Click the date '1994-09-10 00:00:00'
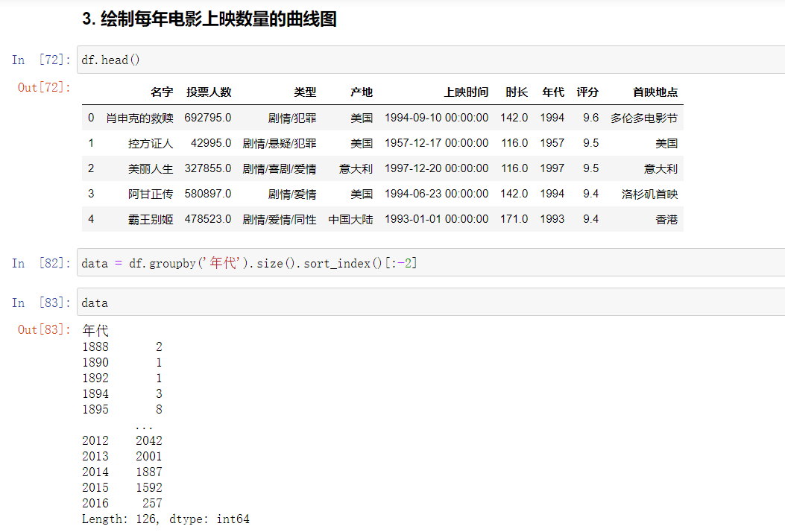Image resolution: width=785 pixels, height=532 pixels. 437,118
